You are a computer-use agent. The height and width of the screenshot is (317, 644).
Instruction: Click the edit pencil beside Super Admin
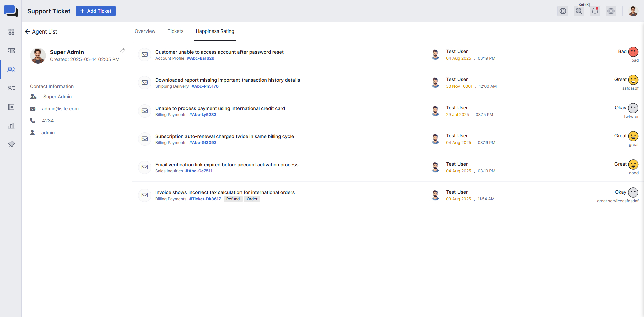[122, 51]
